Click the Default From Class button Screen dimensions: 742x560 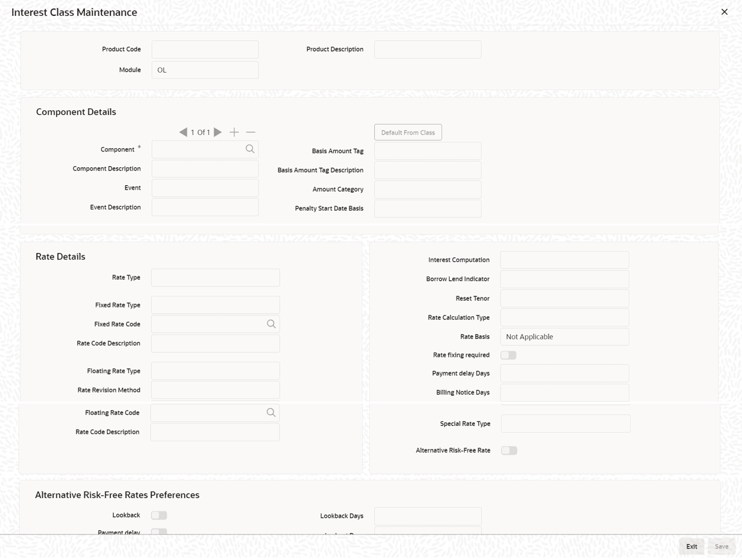click(408, 133)
